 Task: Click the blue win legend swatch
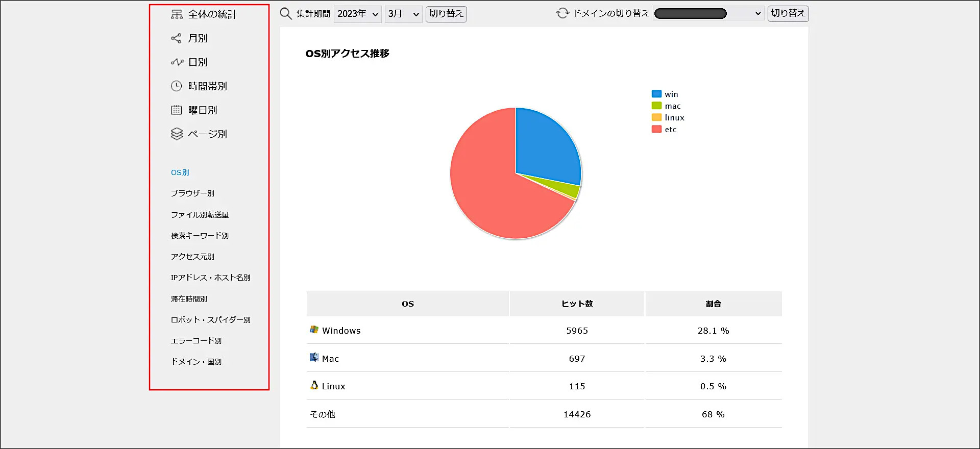tap(656, 94)
